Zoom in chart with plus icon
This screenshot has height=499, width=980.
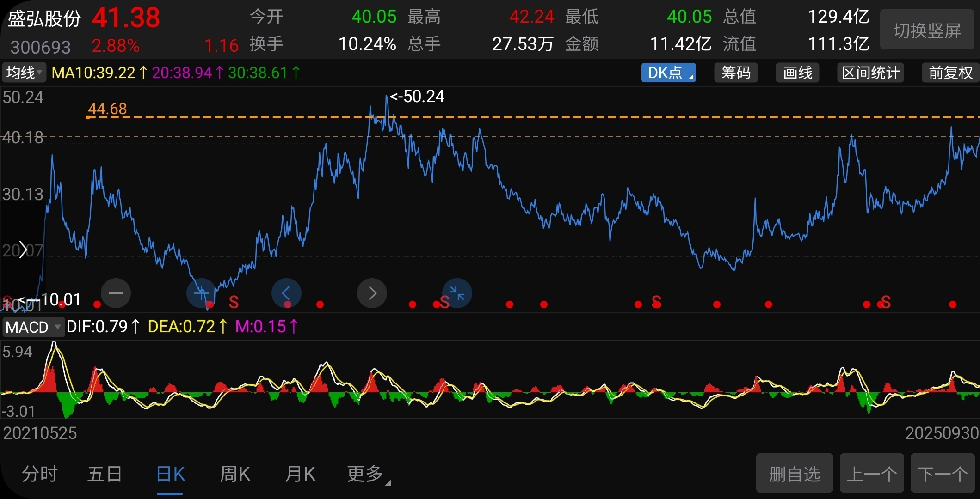click(x=201, y=293)
